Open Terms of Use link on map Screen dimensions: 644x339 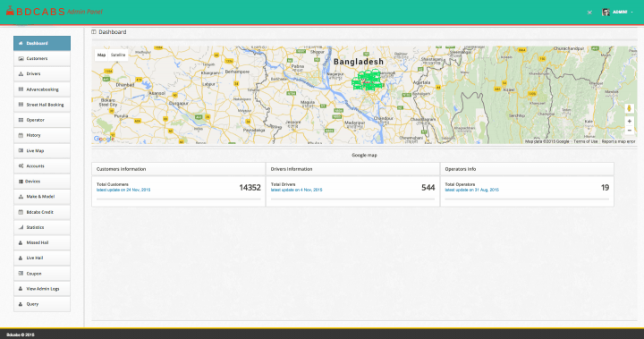coord(585,141)
